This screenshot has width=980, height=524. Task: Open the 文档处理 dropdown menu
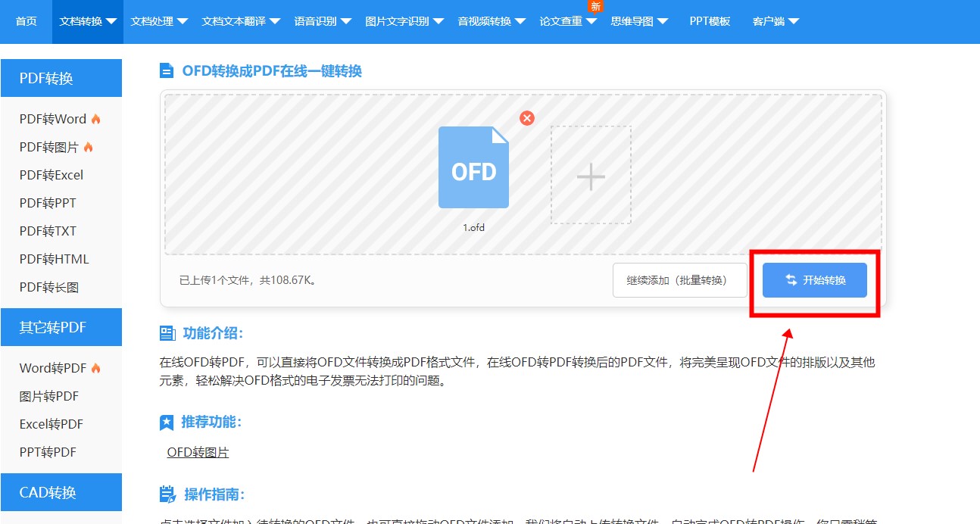[x=159, y=21]
